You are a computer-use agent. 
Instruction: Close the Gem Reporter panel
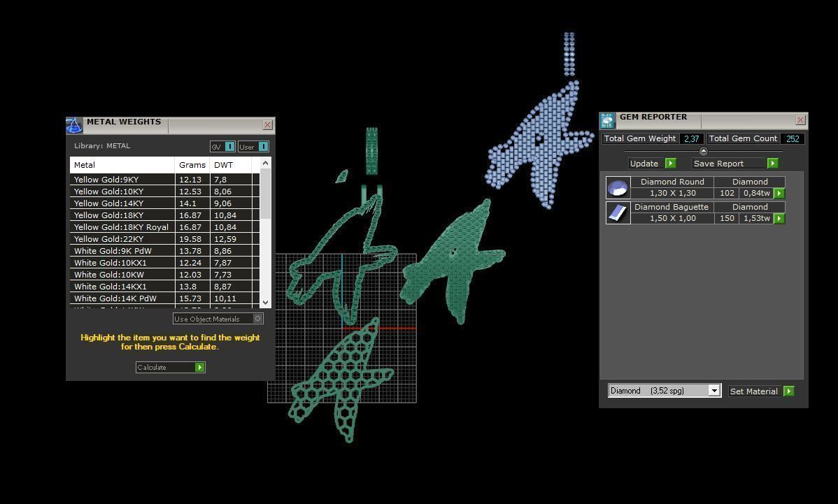tap(800, 120)
